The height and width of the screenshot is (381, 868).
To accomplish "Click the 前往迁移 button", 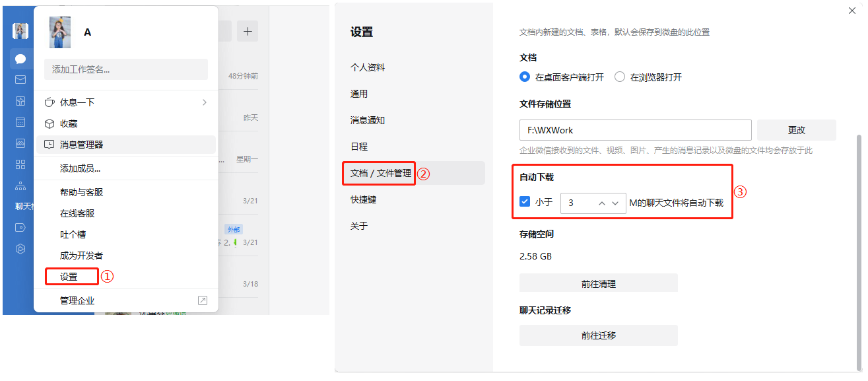I will 599,335.
